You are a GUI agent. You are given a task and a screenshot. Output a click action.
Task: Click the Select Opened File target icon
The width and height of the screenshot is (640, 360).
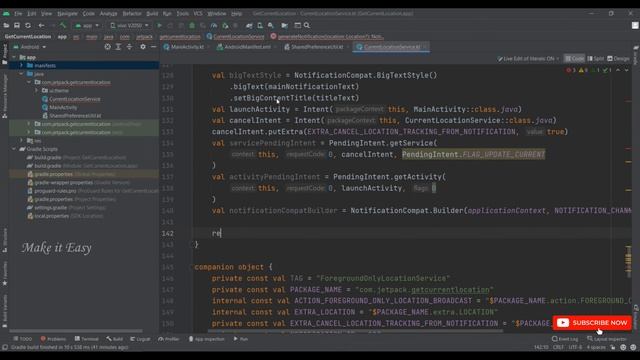click(107, 47)
